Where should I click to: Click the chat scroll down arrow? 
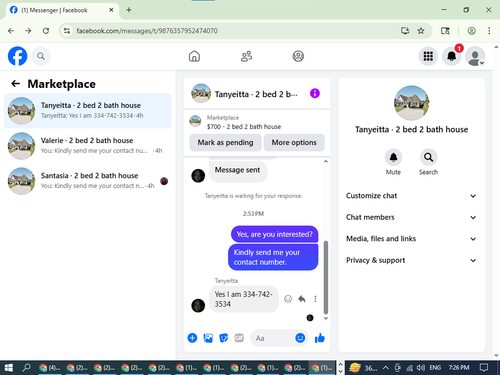326,318
